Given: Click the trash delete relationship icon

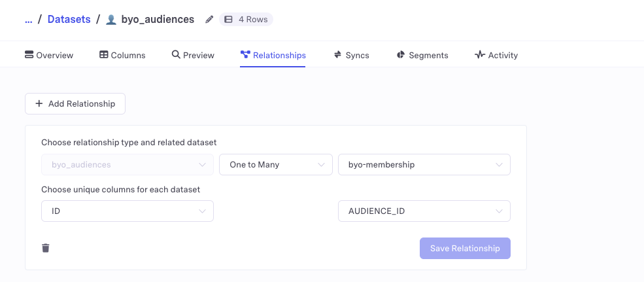Looking at the screenshot, I should tap(46, 248).
